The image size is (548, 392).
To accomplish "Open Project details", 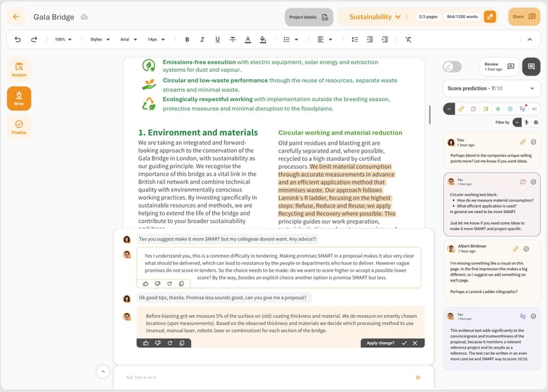I will (x=309, y=17).
